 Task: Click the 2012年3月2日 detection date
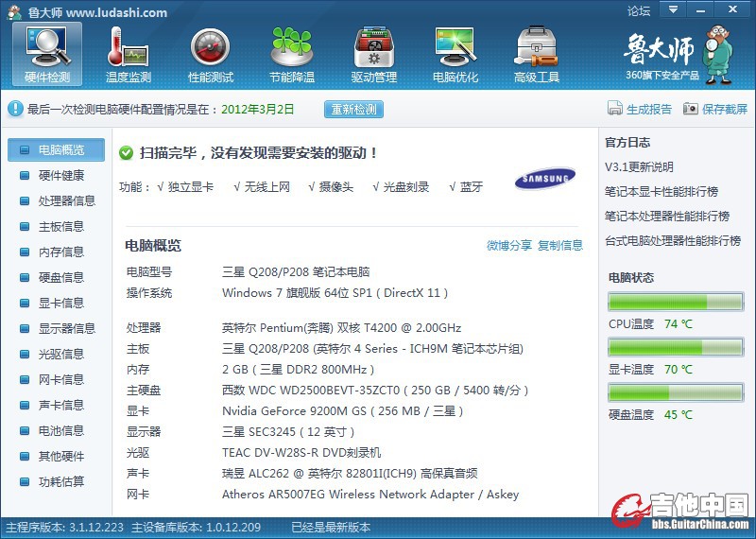[x=257, y=110]
